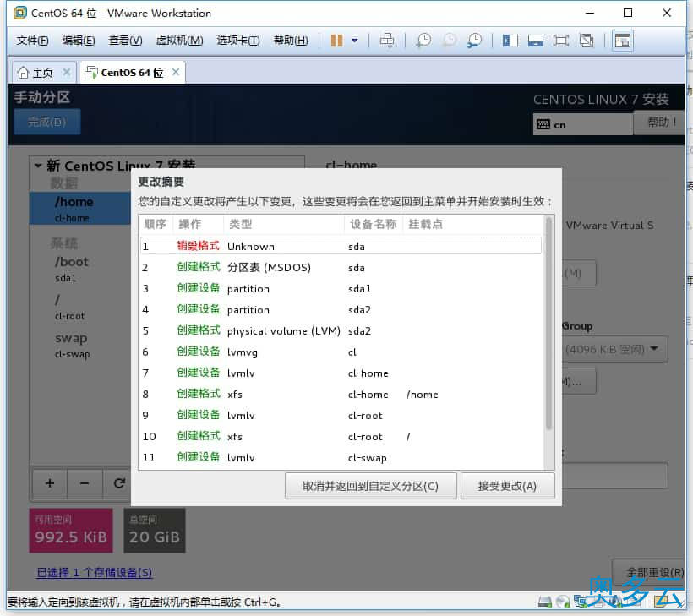Click 取消并返回到自定义分区(C) button

click(370, 486)
